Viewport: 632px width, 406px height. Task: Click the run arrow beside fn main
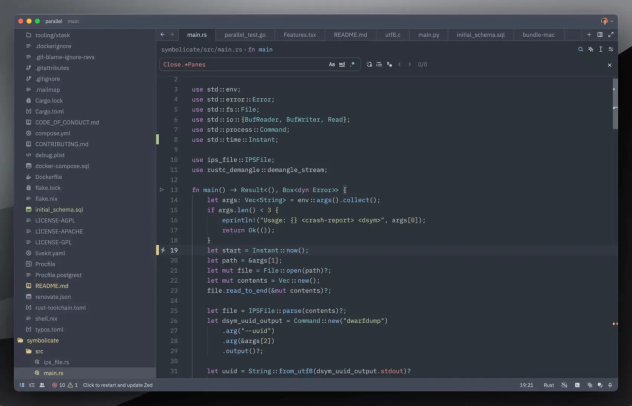pos(163,189)
